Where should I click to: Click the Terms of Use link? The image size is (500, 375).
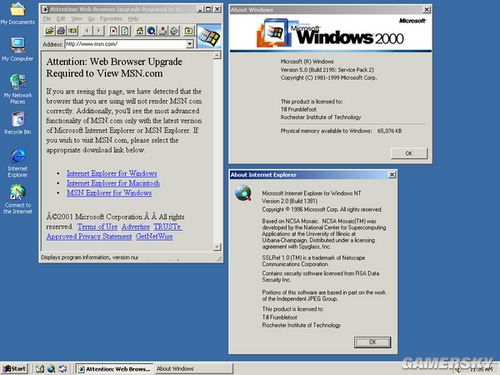97,227
